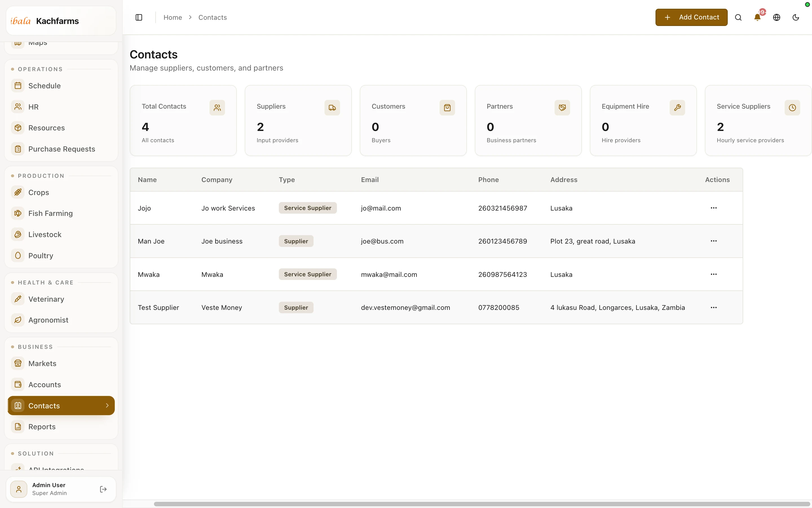Click the Equipment Hire wrench icon

point(678,108)
